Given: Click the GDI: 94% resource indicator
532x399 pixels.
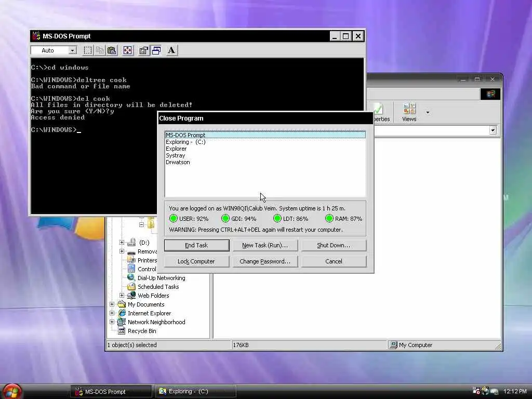Looking at the screenshot, I should 239,219.
